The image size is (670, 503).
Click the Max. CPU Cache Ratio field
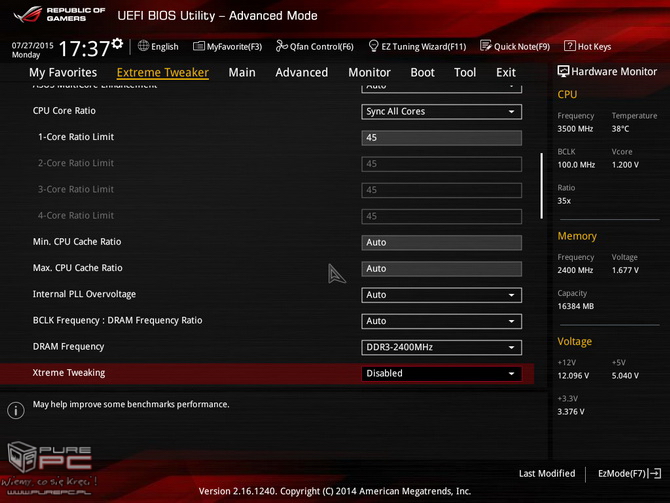point(441,269)
